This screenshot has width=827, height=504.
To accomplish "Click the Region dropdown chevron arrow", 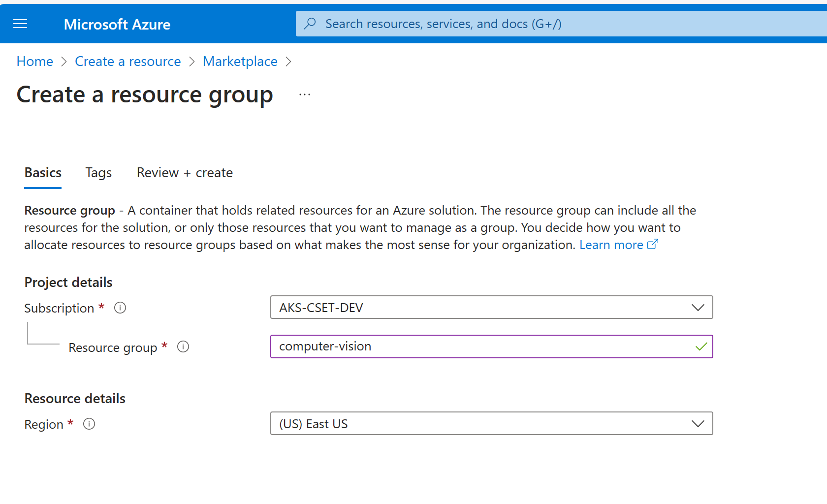I will click(698, 424).
